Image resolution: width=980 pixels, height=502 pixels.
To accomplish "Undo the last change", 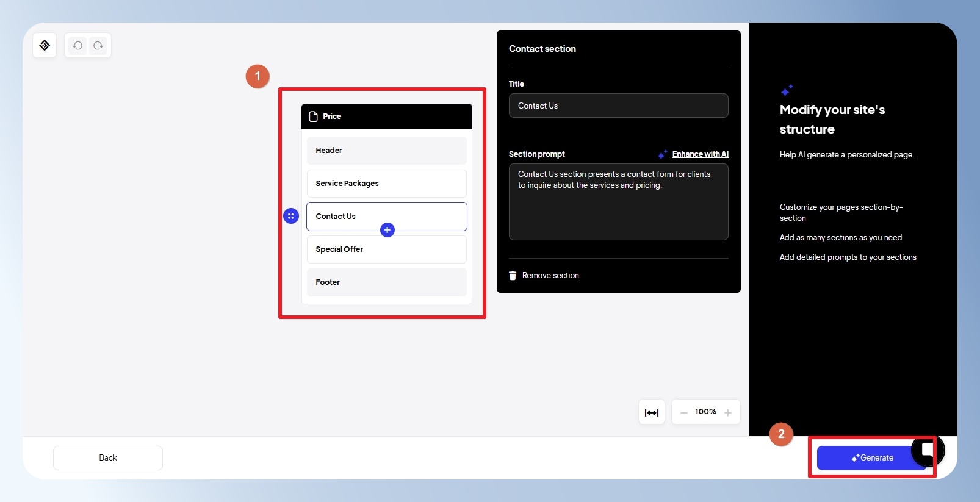I will pyautogui.click(x=77, y=45).
